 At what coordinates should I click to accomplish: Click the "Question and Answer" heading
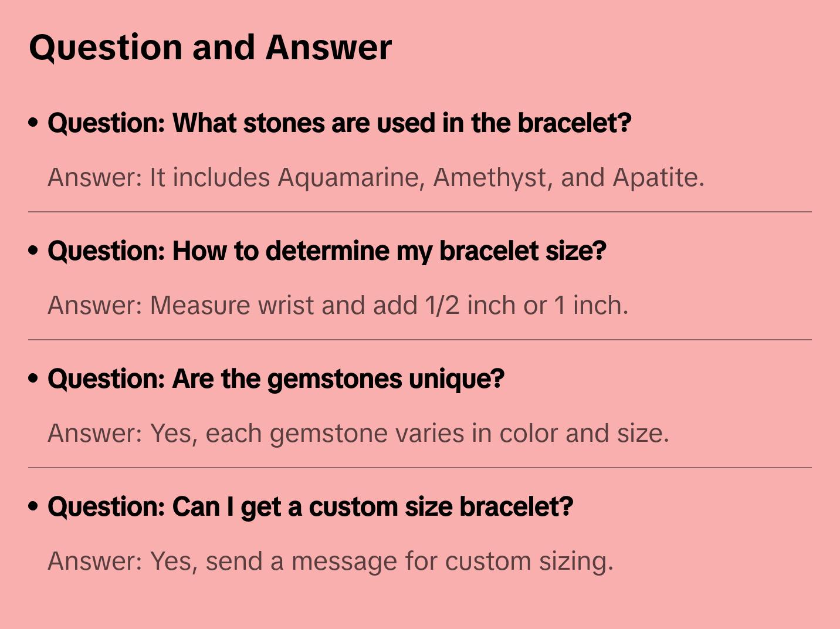210,47
